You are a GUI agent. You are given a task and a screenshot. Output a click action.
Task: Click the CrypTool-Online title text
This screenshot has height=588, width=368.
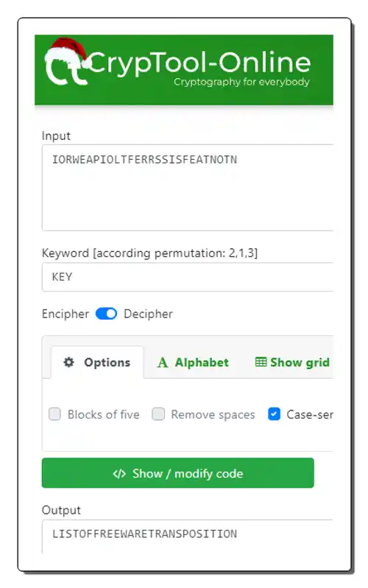pos(199,63)
